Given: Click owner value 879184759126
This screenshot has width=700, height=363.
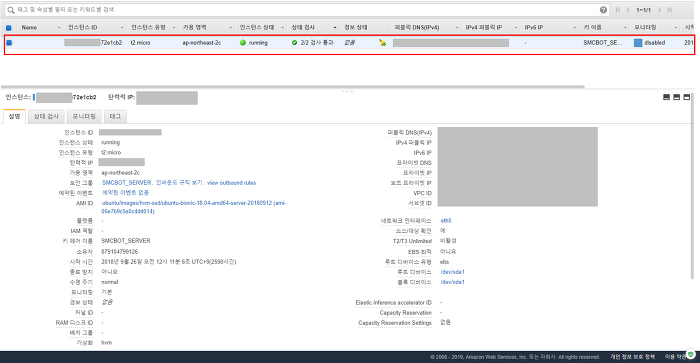Looking at the screenshot, I should [x=120, y=252].
